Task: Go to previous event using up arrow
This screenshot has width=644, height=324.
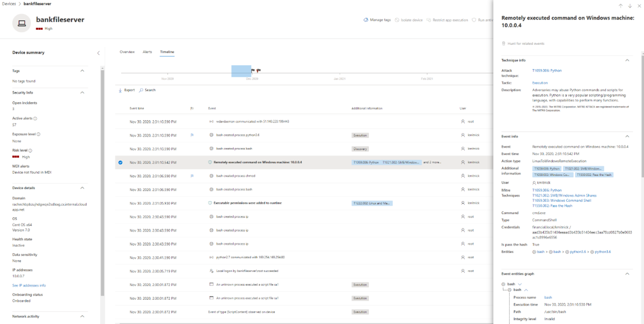Action: click(x=620, y=5)
